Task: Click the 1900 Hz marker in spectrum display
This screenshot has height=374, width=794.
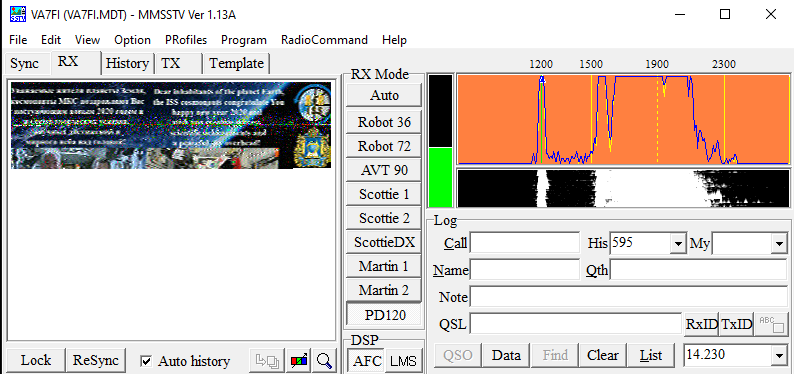Action: coord(657,64)
